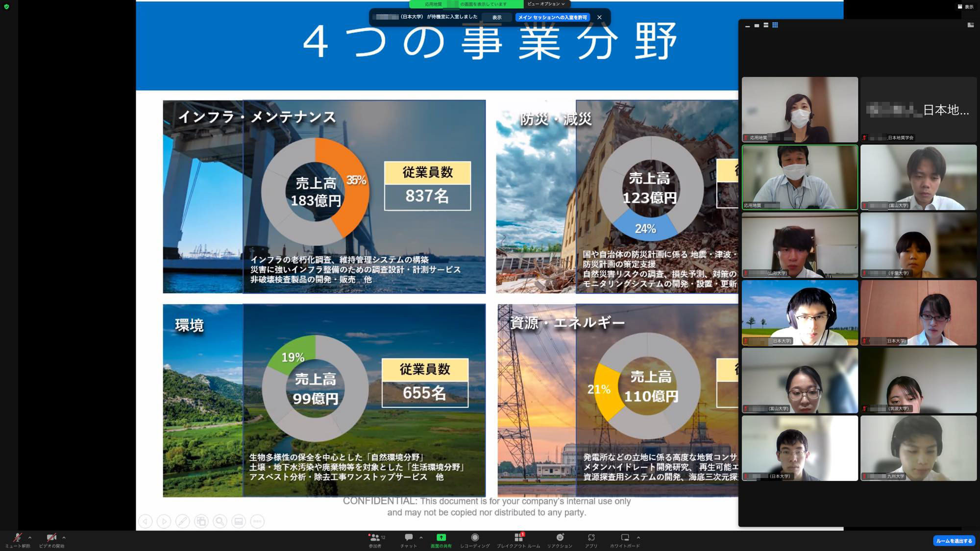Dismiss the waiting room notification
The width and height of the screenshot is (980, 551).
[599, 17]
